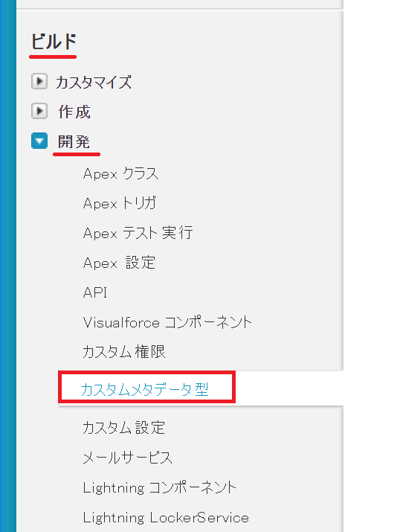Expand the カスタマイズ tree section
400x532 pixels.
[39, 81]
